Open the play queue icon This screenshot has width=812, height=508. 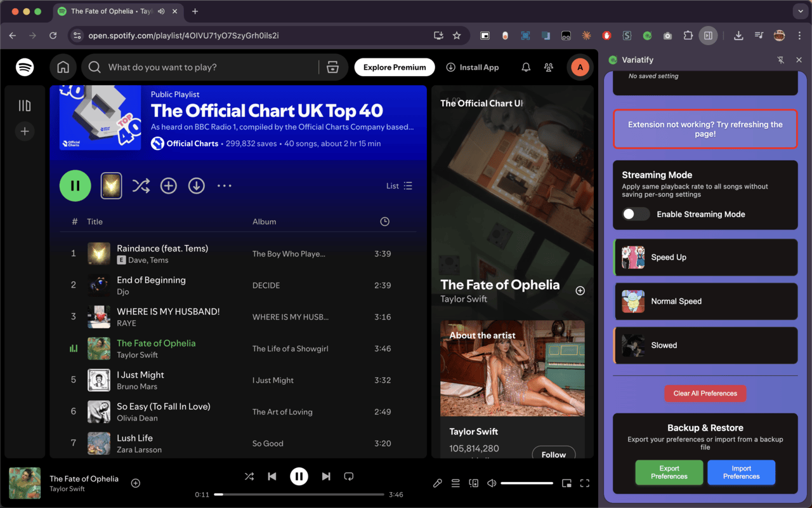(455, 483)
